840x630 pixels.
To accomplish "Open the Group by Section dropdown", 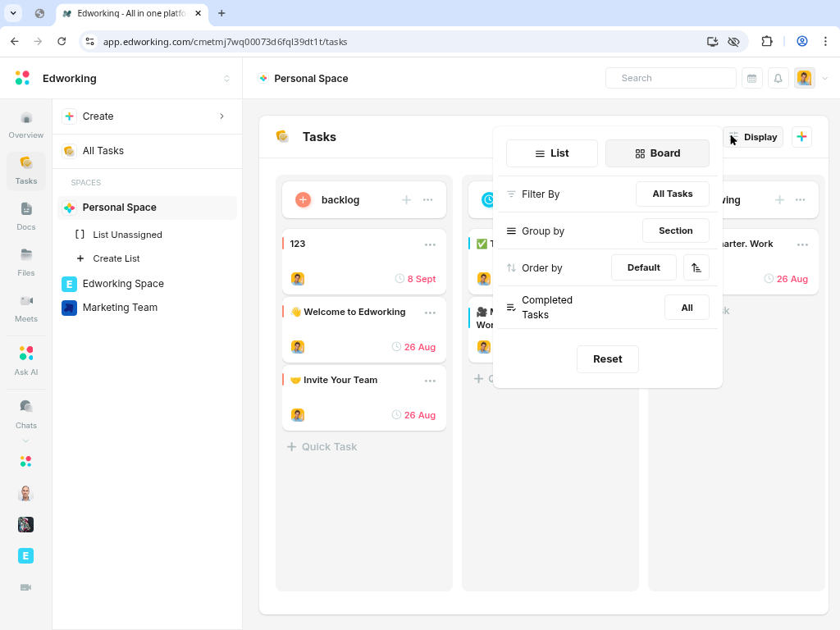I will point(675,231).
